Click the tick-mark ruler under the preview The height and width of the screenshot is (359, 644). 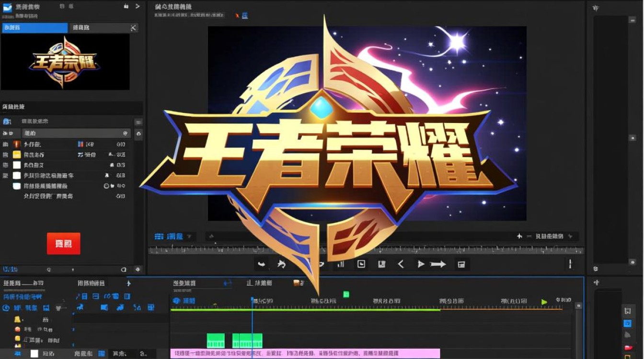[x=366, y=250]
